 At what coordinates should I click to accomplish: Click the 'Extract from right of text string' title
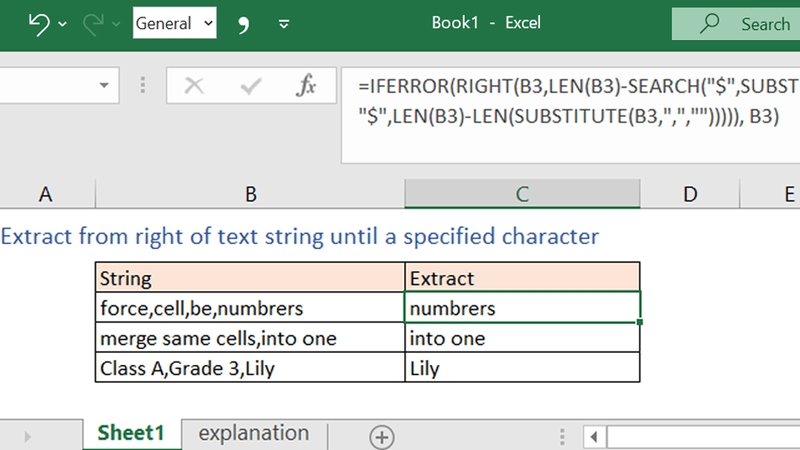click(x=299, y=237)
